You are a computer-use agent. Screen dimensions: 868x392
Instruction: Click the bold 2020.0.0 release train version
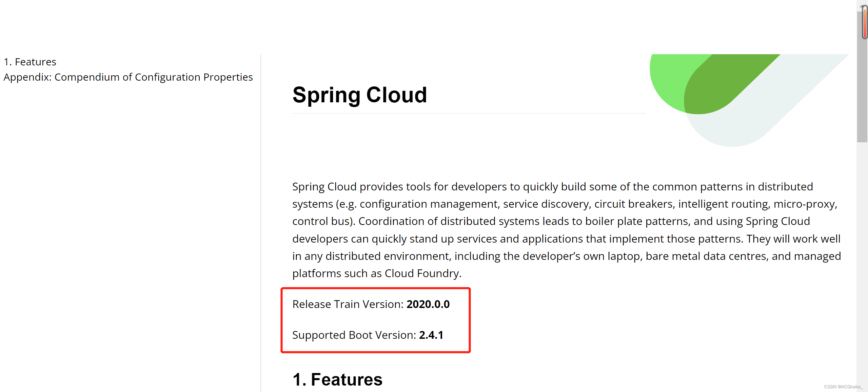[x=428, y=304]
